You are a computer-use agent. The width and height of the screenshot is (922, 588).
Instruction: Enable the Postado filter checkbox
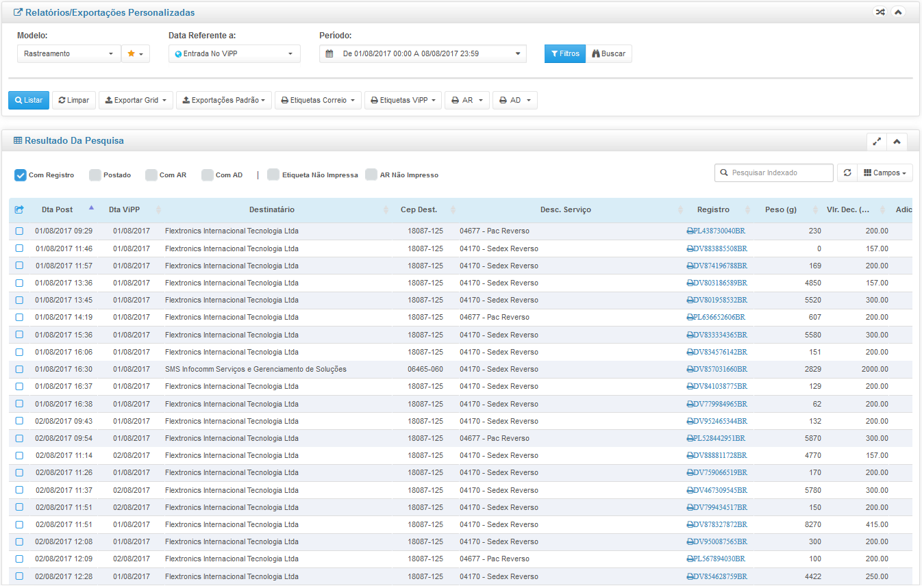95,175
